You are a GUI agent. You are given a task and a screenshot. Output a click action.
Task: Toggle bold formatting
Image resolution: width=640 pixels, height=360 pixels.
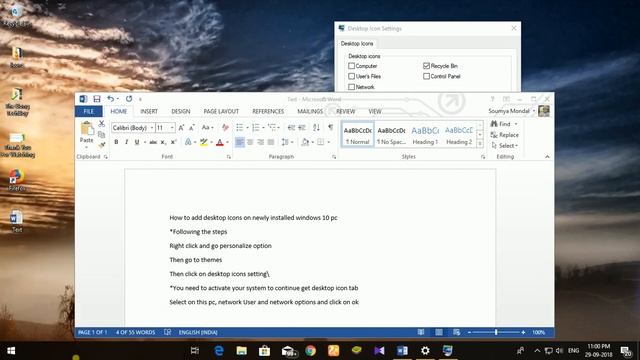click(116, 142)
